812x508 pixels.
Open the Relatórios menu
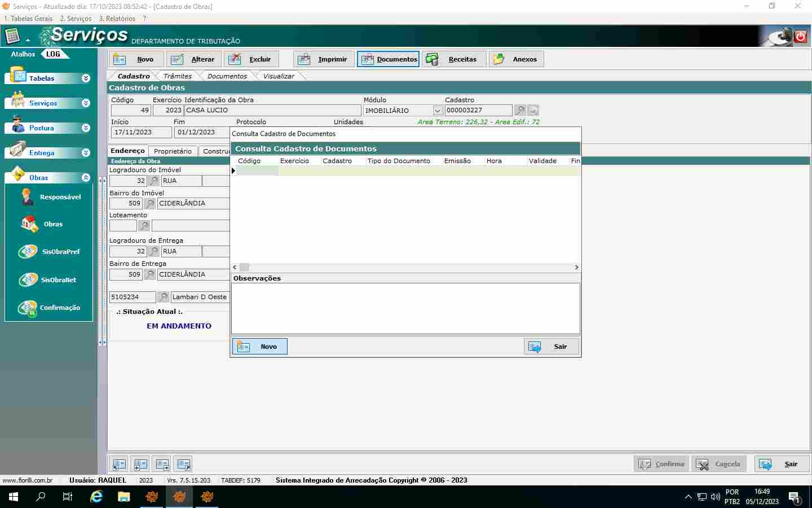pyautogui.click(x=117, y=19)
